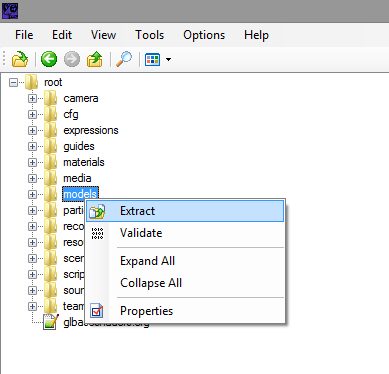Screen dimensions: 389x374
Task: Select the materials folder
Action: tap(84, 162)
